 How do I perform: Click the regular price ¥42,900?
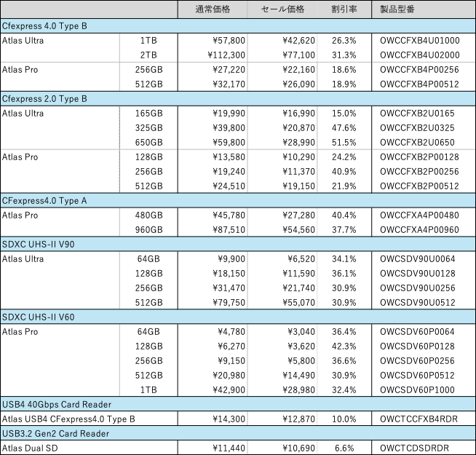(x=229, y=390)
